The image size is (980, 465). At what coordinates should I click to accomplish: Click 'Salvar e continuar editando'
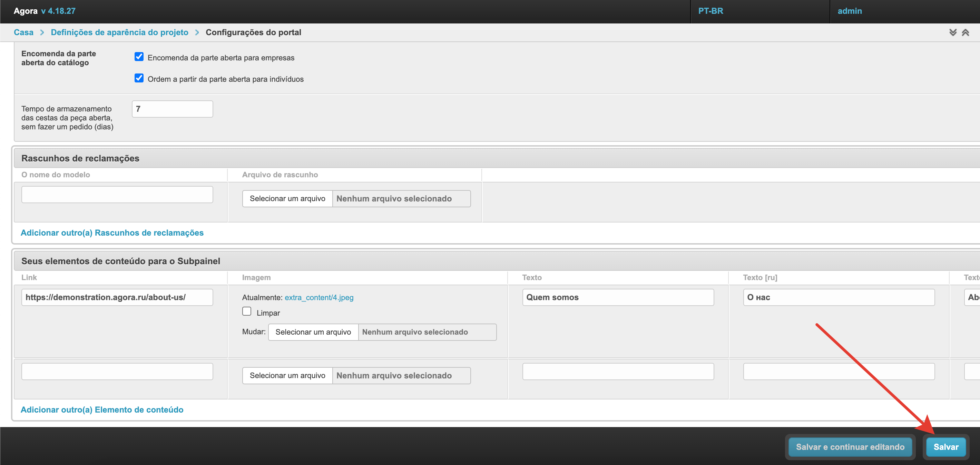pyautogui.click(x=850, y=447)
